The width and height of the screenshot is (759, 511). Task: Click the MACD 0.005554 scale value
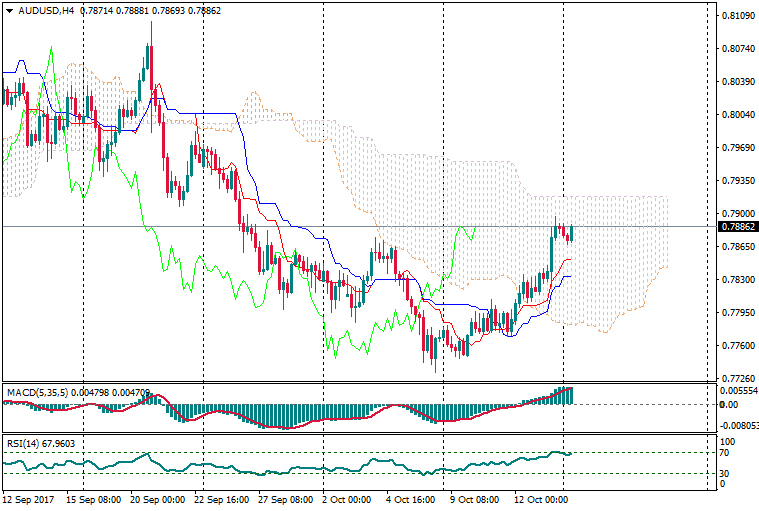coord(739,389)
